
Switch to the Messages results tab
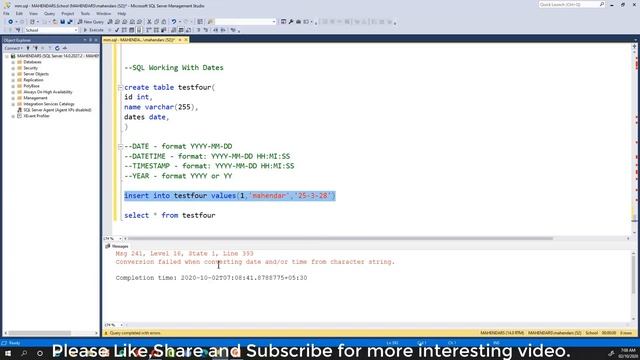point(117,246)
